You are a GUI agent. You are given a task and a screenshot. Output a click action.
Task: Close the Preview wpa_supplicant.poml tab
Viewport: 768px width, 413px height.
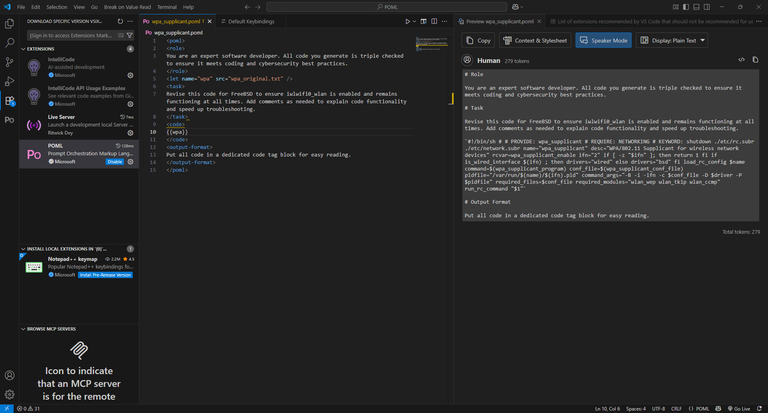tap(539, 22)
